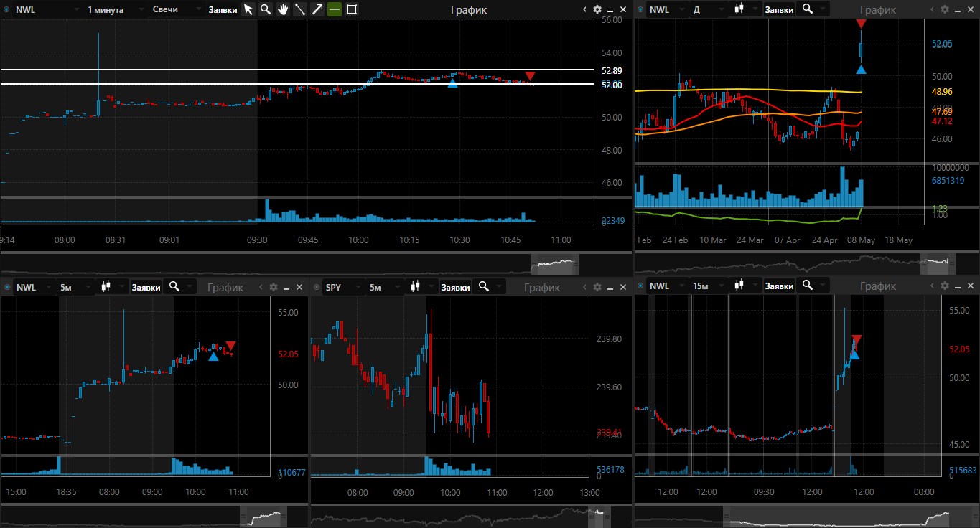Image resolution: width=980 pixels, height=528 pixels.
Task: Select the rectangle drawing tool
Action: 352,9
